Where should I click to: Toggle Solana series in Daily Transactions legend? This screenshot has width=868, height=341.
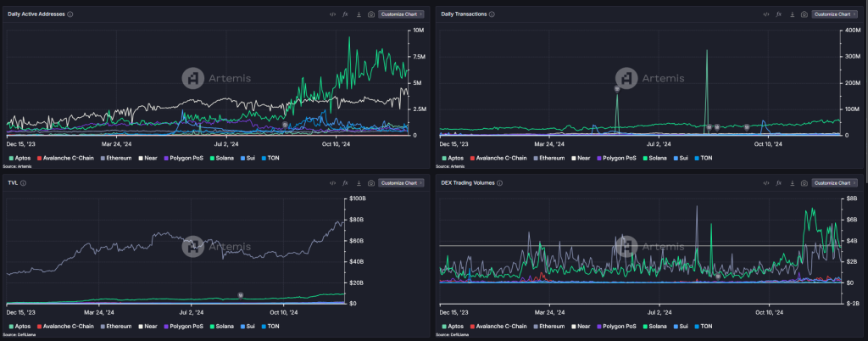pyautogui.click(x=654, y=158)
